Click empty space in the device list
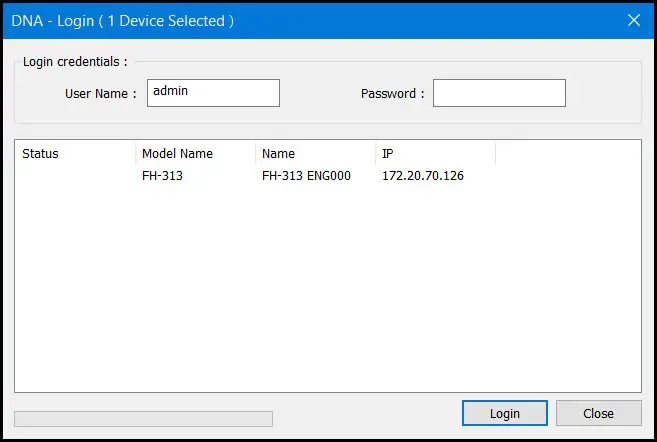 pos(328,290)
